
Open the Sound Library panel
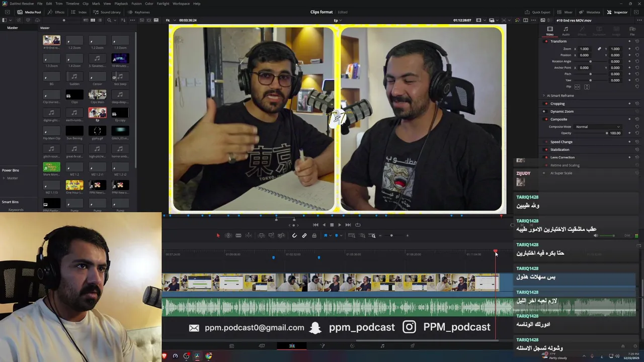pyautogui.click(x=107, y=12)
